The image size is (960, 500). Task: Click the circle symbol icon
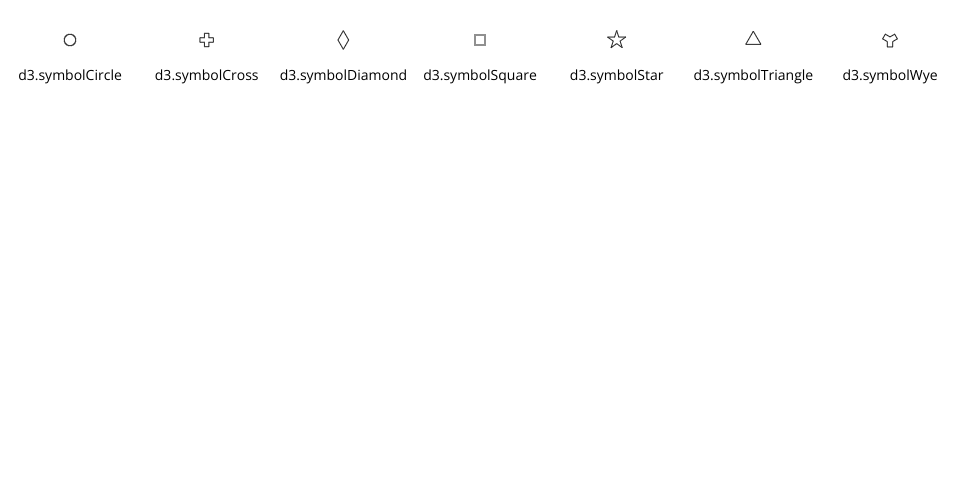[70, 40]
